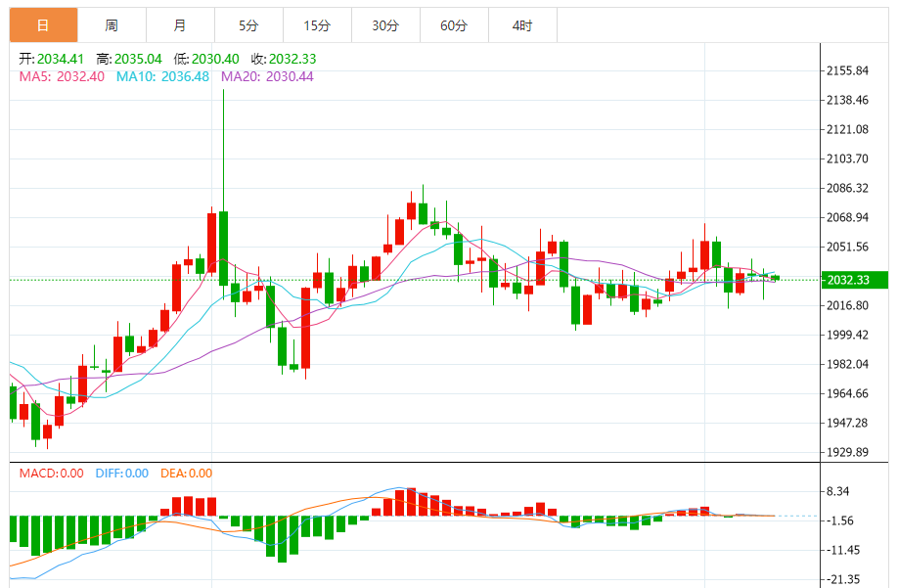Image resolution: width=898 pixels, height=588 pixels.
Task: Click the -11.45 MACD axis label
Action: point(842,550)
